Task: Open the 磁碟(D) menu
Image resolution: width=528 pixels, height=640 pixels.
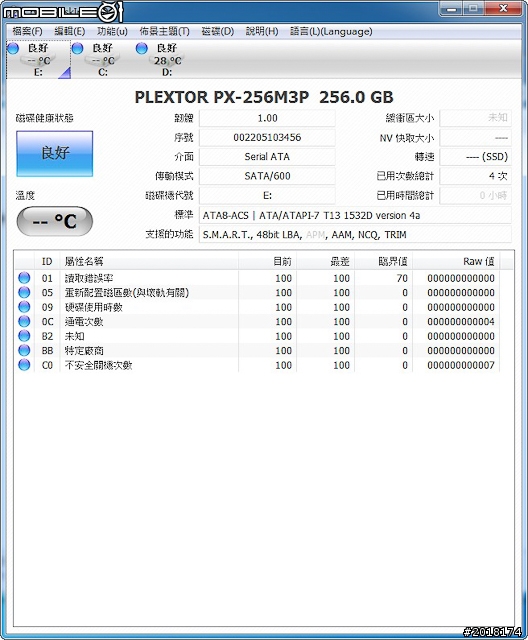Action: (x=217, y=31)
